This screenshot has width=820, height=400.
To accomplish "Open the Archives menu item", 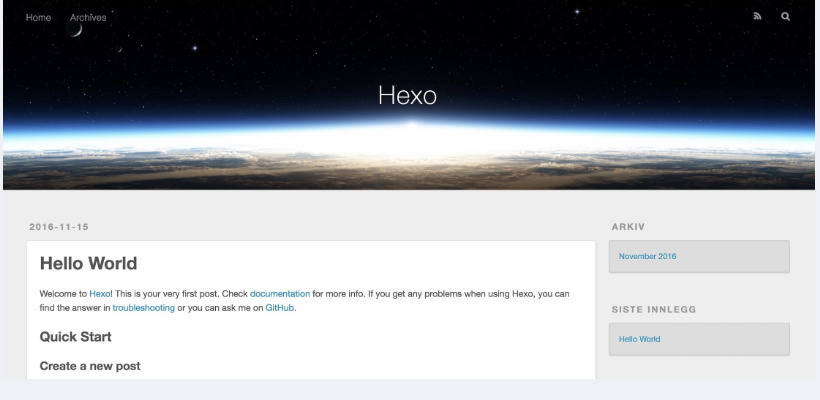I will [x=88, y=17].
